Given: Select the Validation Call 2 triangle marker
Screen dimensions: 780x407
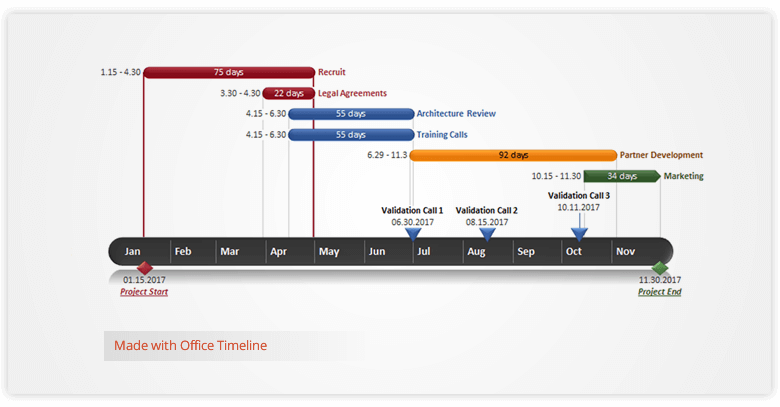Looking at the screenshot, I should coord(487,234).
